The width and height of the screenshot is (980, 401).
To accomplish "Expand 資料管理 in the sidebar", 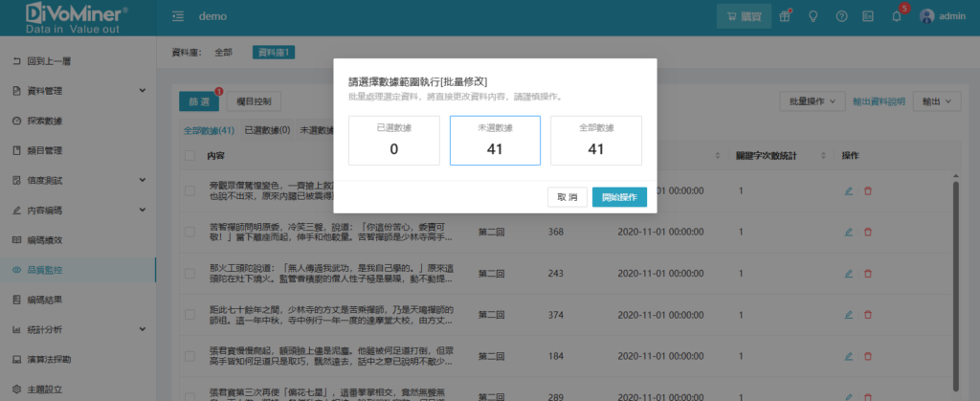I will click(x=78, y=91).
